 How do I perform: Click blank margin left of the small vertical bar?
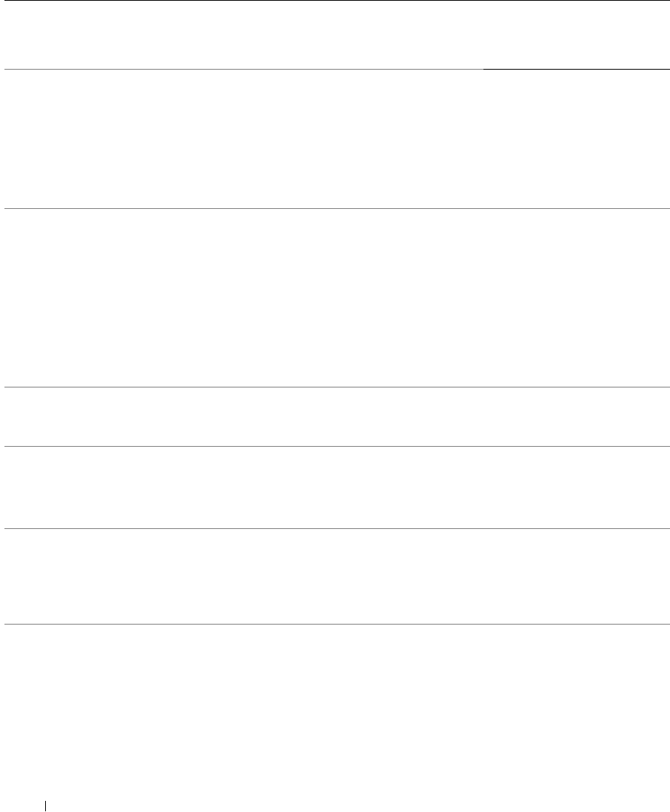point(22,803)
